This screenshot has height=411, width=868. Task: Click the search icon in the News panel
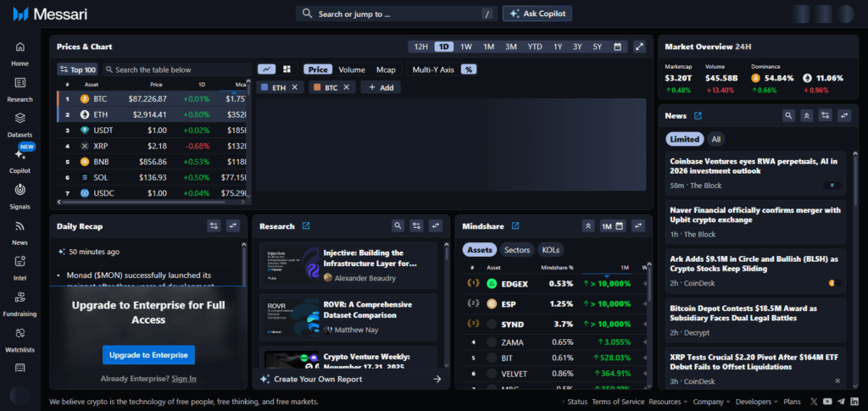point(788,116)
